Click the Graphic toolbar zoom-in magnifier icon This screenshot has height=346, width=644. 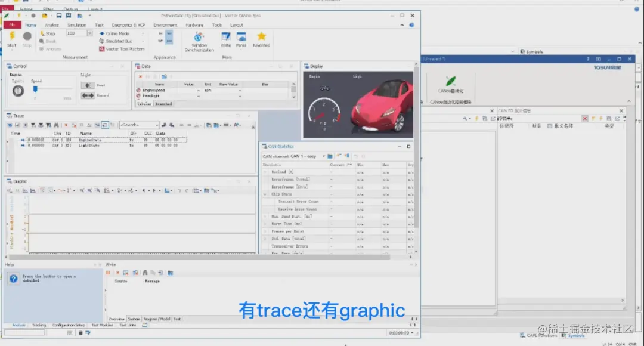82,191
